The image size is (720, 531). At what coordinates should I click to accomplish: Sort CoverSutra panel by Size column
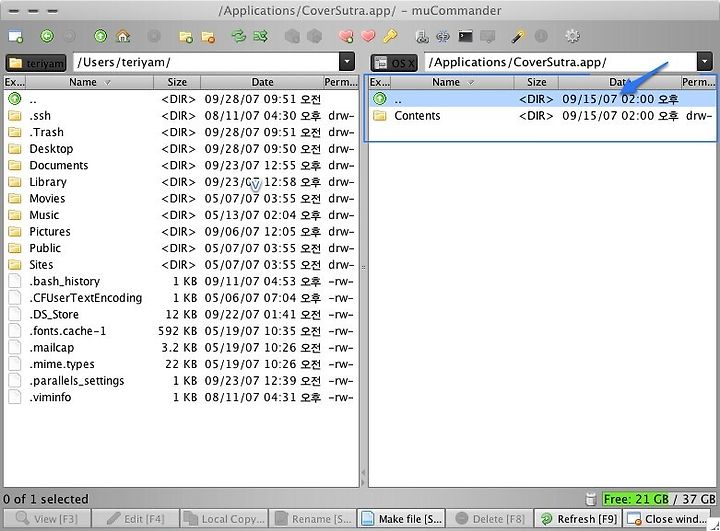[536, 82]
